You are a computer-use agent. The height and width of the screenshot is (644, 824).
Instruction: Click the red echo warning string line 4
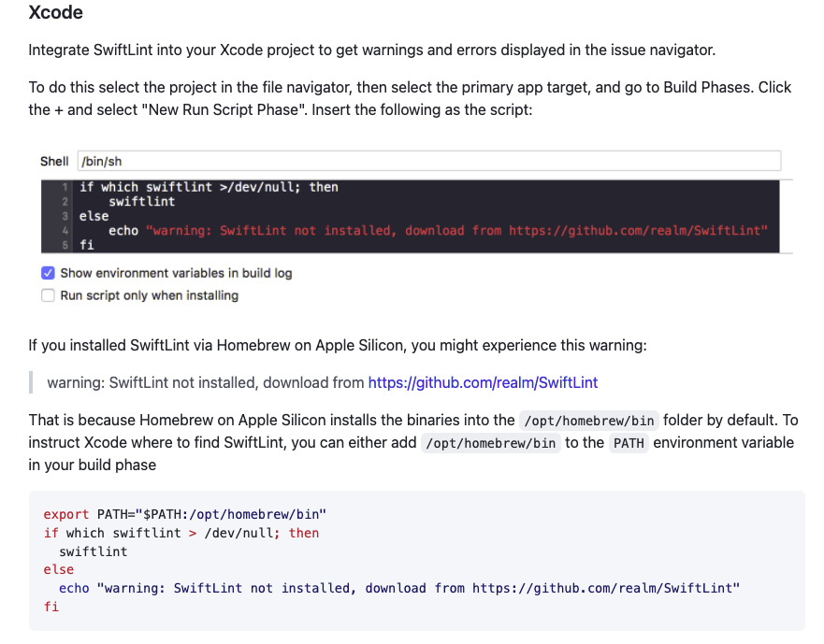pos(456,230)
